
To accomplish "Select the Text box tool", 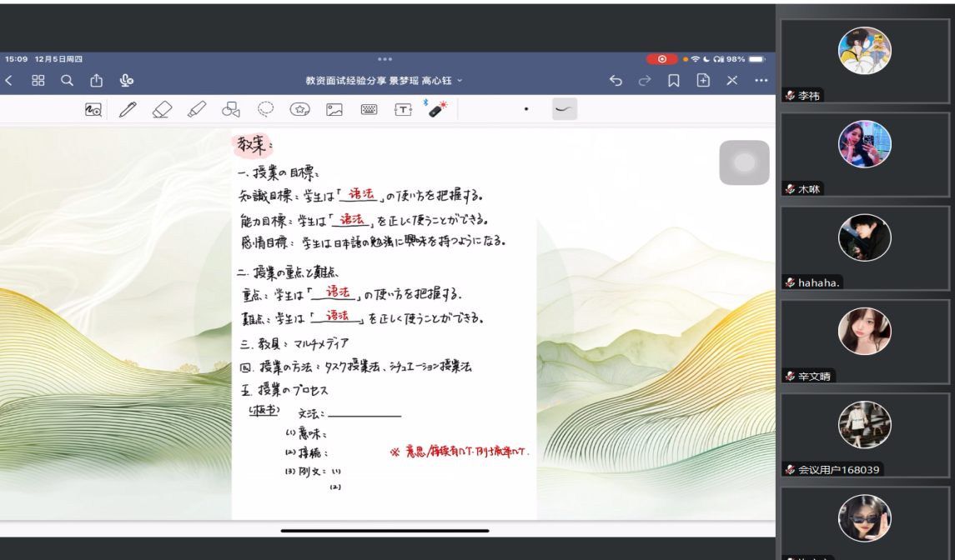I will click(x=404, y=109).
